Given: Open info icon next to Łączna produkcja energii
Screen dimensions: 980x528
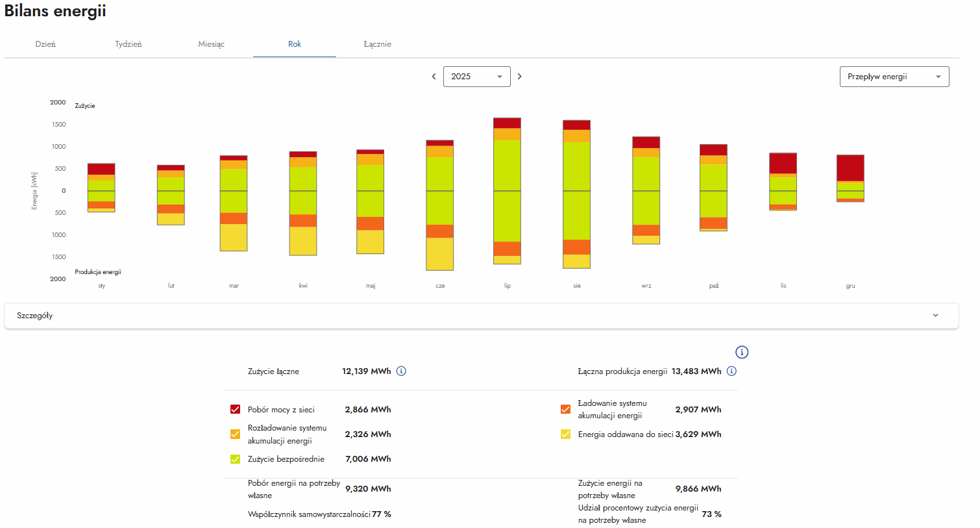Looking at the screenshot, I should click(x=731, y=371).
